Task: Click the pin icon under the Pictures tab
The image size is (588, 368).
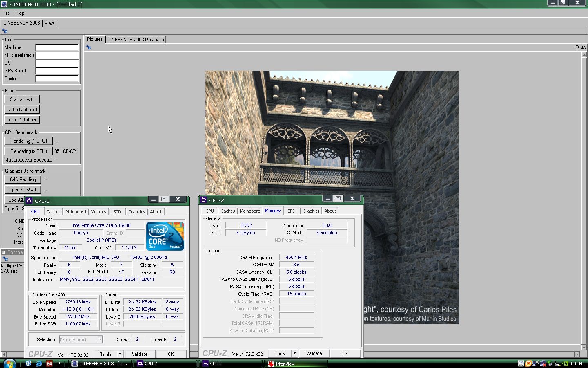Action: point(89,47)
